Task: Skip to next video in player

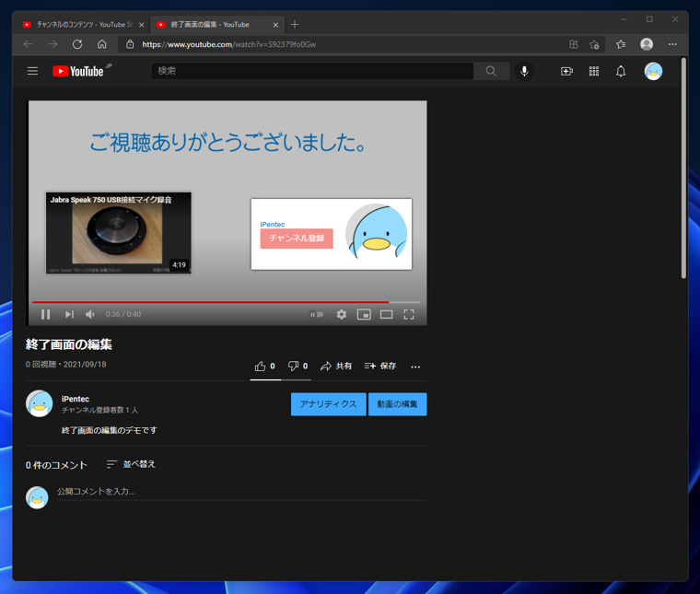Action: point(69,314)
